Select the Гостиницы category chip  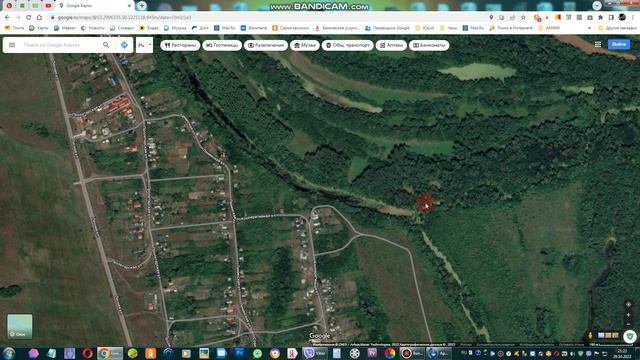pos(222,45)
